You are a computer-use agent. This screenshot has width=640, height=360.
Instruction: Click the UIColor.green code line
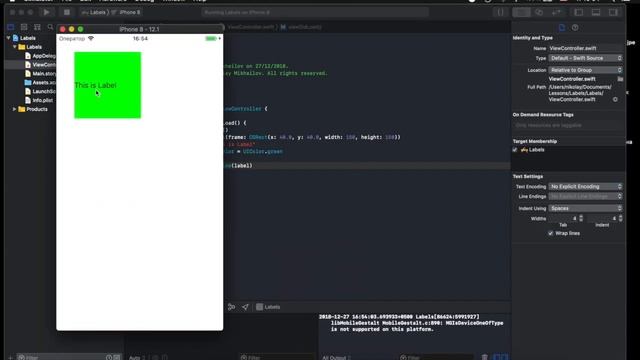pos(253,151)
